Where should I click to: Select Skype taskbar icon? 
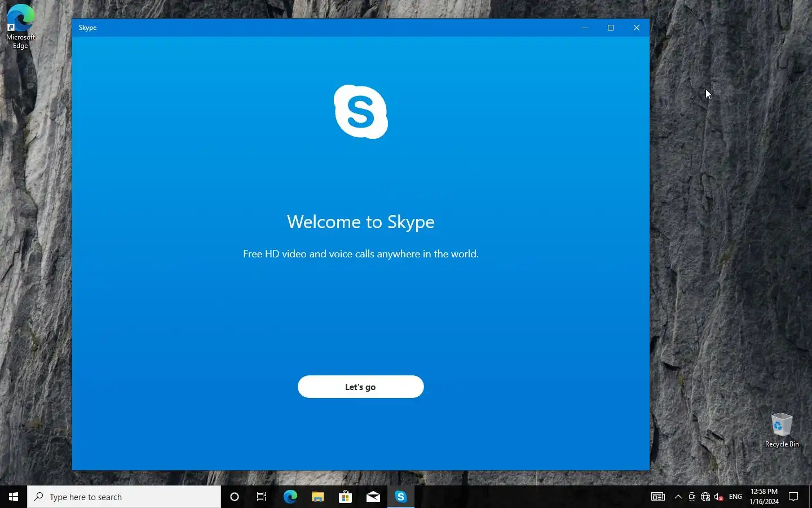pyautogui.click(x=401, y=497)
